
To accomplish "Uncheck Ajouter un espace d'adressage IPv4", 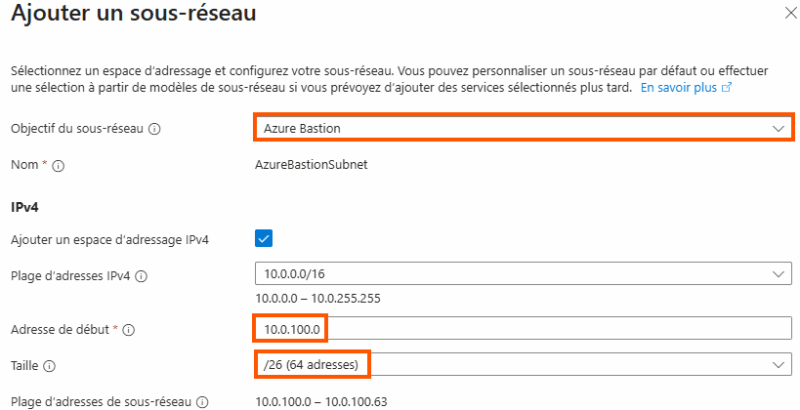I will [264, 238].
